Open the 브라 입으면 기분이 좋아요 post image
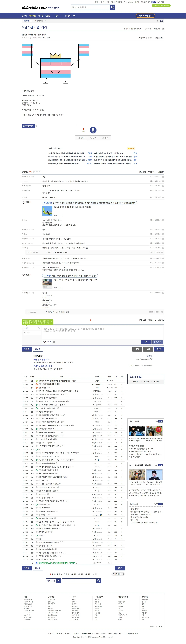 [55, 64]
